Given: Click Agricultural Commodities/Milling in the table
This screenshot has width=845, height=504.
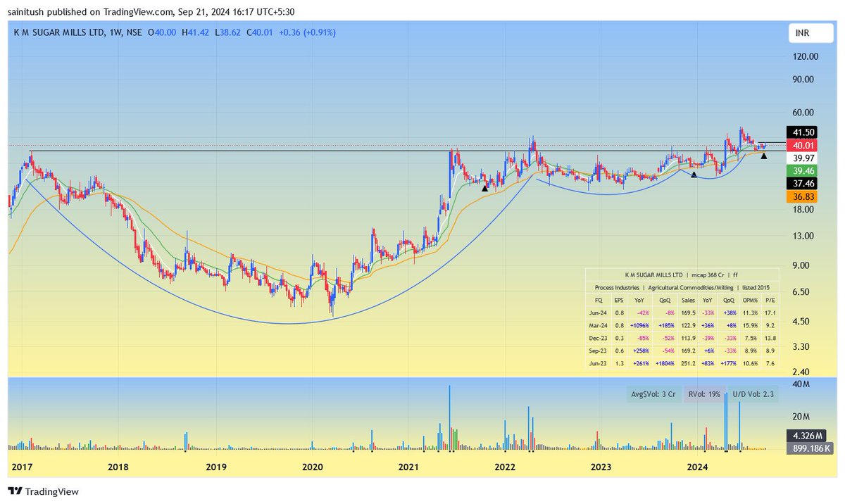Looking at the screenshot, I should pyautogui.click(x=691, y=288).
